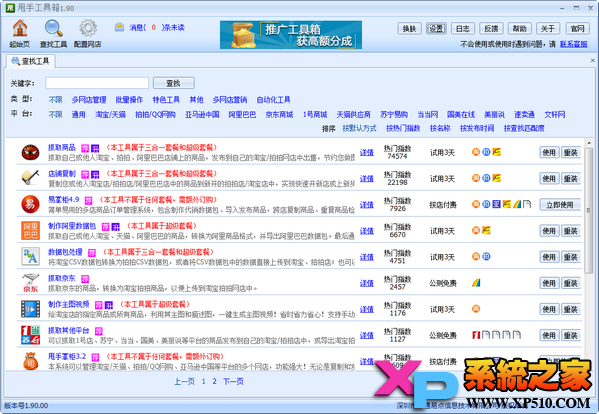Click the 查找 search button
The height and width of the screenshot is (414, 599).
(173, 83)
